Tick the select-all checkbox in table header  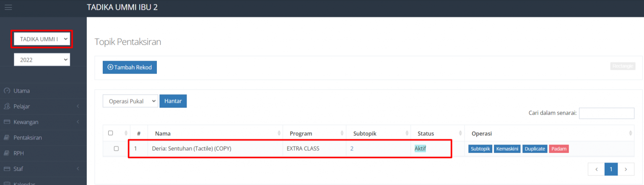(x=111, y=133)
